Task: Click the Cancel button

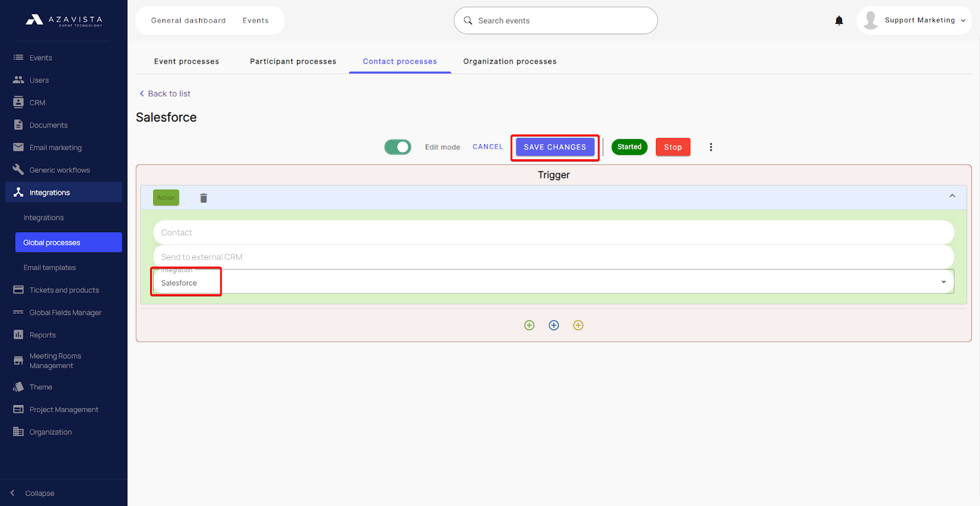Action: pyautogui.click(x=488, y=147)
